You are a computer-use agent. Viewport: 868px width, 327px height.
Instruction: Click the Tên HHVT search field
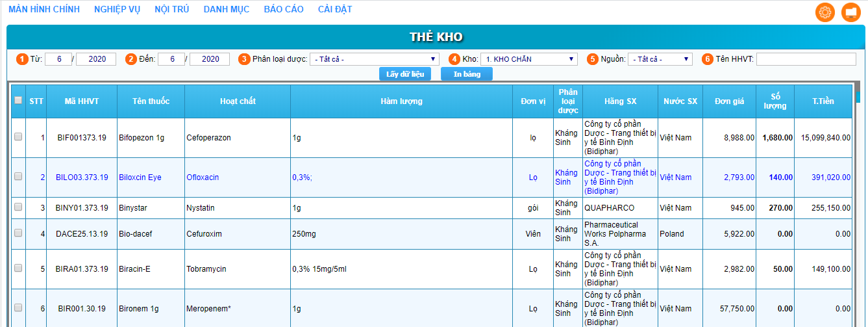coord(806,59)
